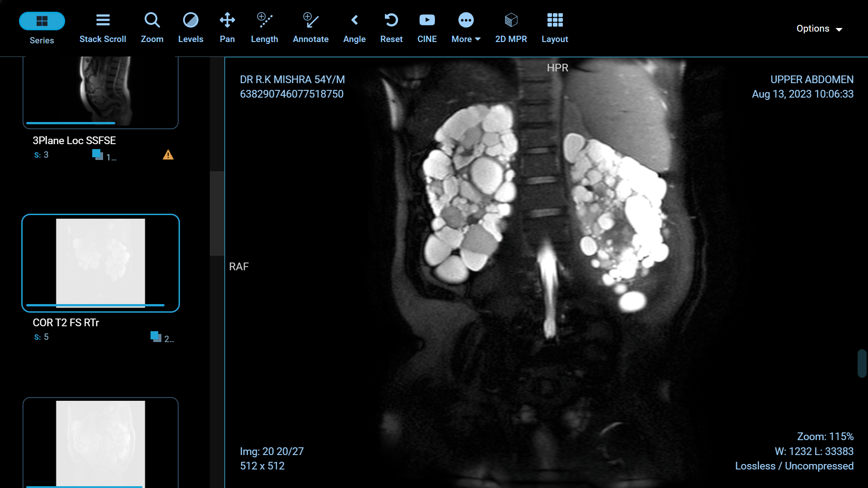
Task: Select the Stack Scroll tool
Action: [103, 27]
